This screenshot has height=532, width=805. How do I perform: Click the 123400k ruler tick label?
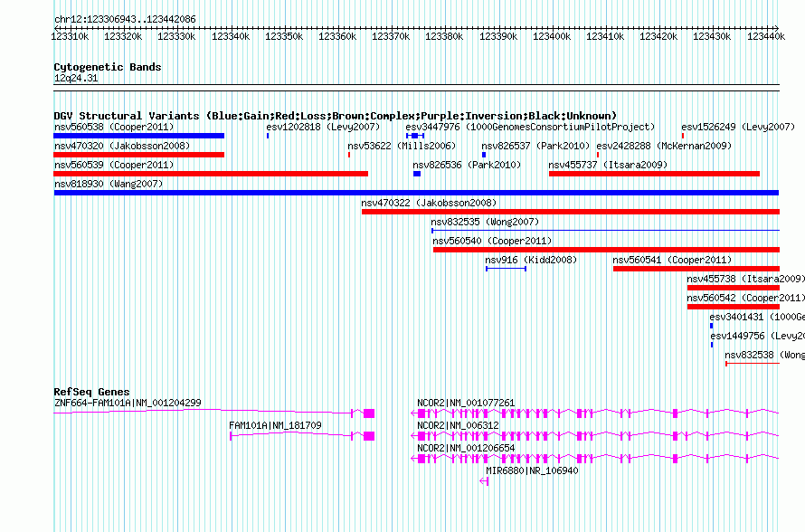click(552, 36)
